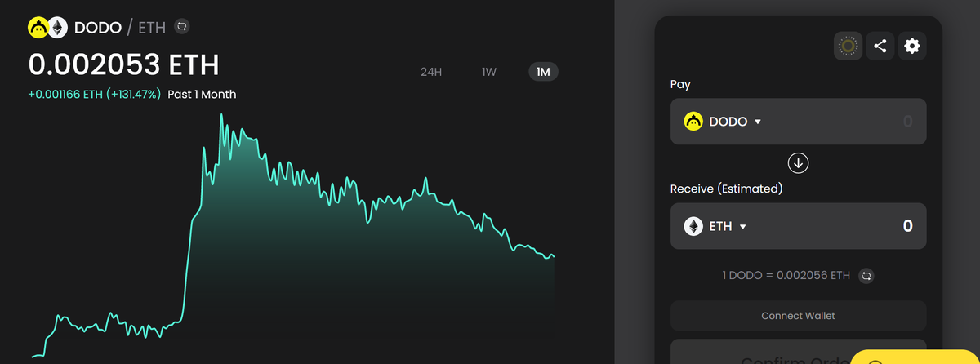
Task: Click the ETH icon in the Receive field
Action: tap(693, 226)
